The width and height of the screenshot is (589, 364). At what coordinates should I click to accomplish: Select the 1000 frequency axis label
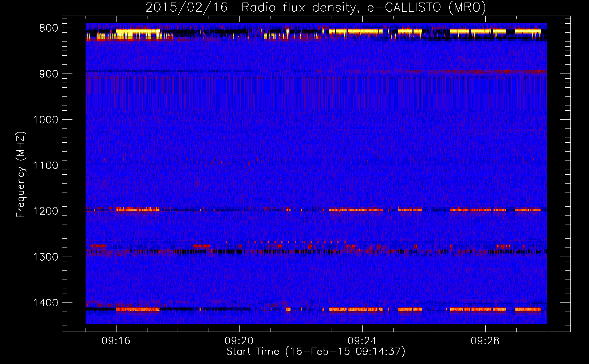tap(46, 120)
